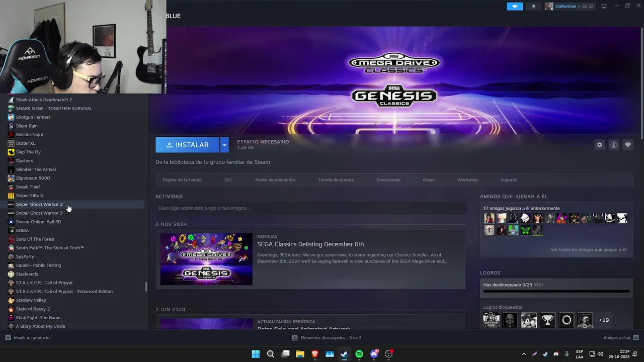Open install options arrow beside INSTALAR
The image size is (644, 362).
click(224, 145)
